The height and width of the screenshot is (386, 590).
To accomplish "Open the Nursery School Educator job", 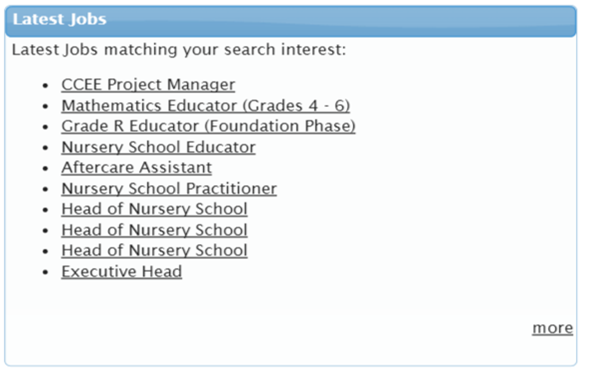I will click(x=158, y=147).
